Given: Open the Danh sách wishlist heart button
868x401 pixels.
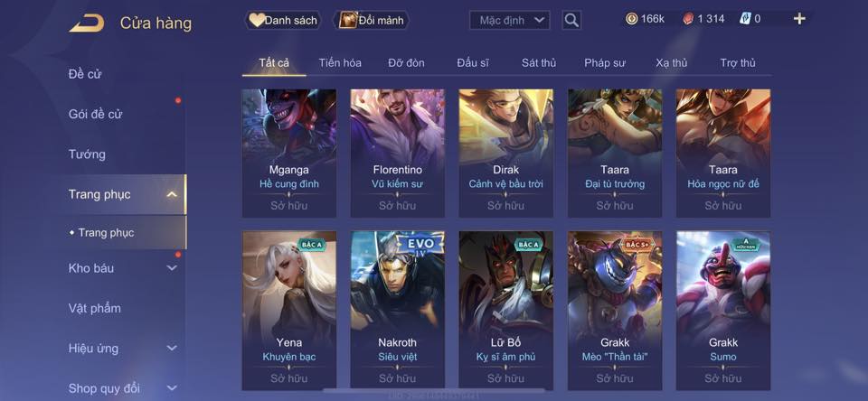Looking at the screenshot, I should (283, 21).
